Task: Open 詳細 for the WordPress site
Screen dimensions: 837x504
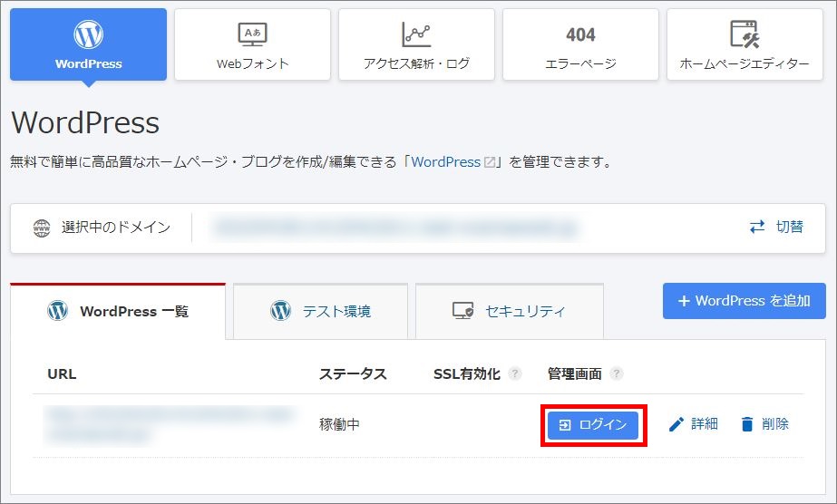Action: [694, 424]
